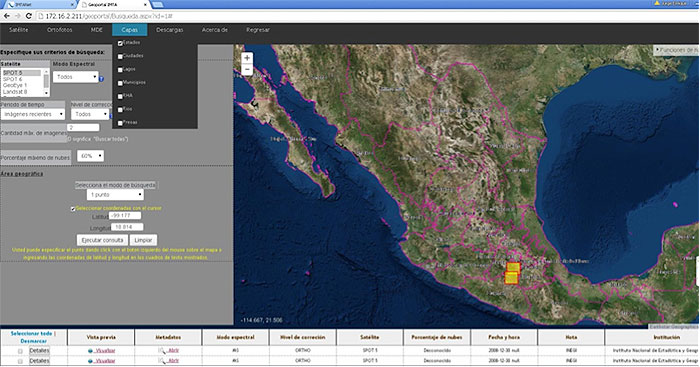Enable the RHA layer checkbox
700x367 pixels.
[120, 96]
